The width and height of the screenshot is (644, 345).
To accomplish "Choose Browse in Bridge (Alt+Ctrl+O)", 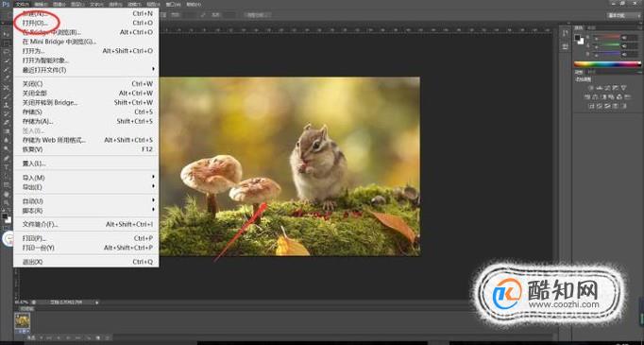I will tap(86, 32).
